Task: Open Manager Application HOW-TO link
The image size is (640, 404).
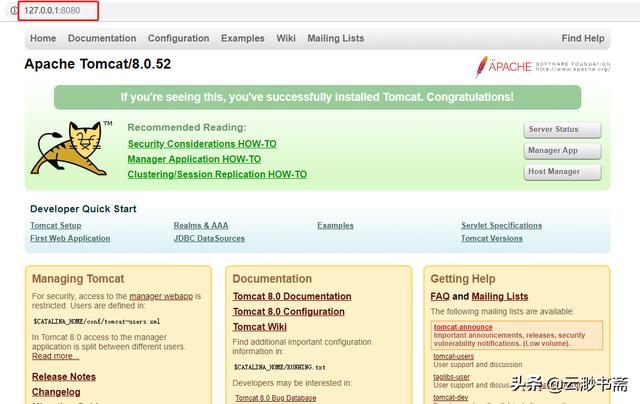Action: [x=194, y=159]
